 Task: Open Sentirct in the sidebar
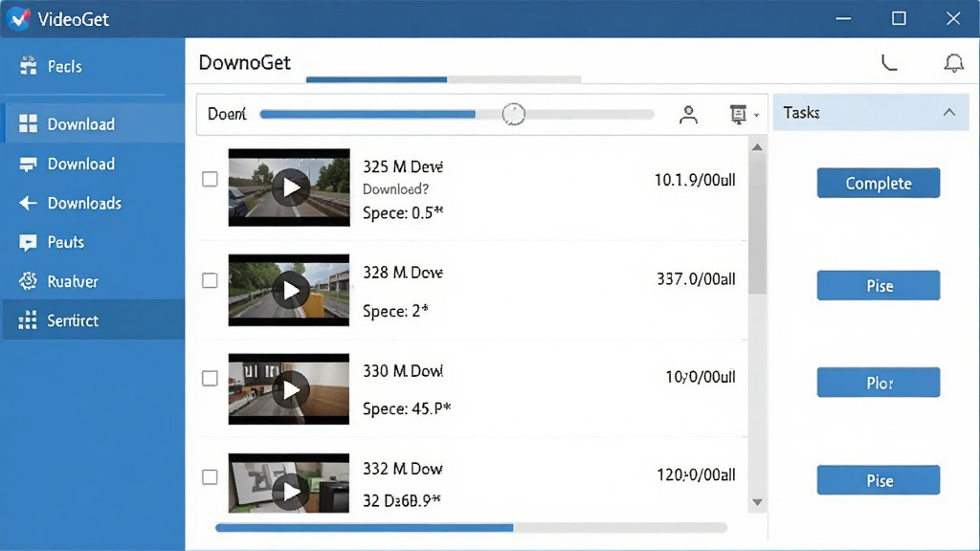(94, 320)
